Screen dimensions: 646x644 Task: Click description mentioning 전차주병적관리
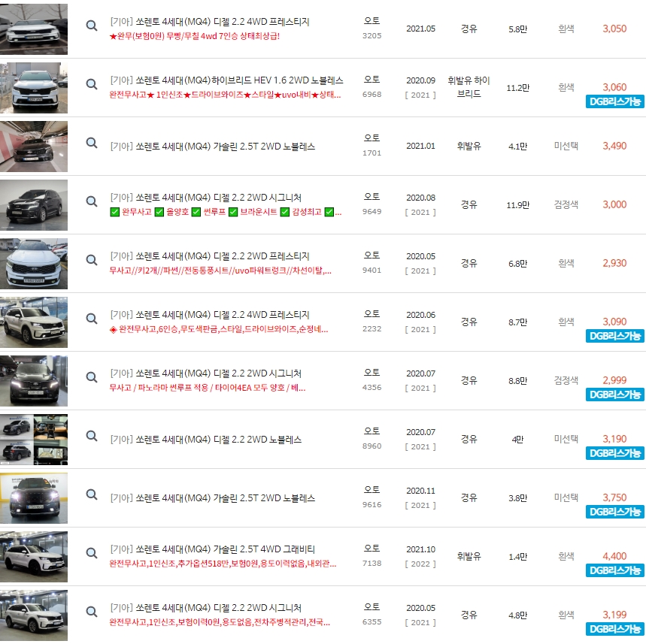(x=220, y=622)
